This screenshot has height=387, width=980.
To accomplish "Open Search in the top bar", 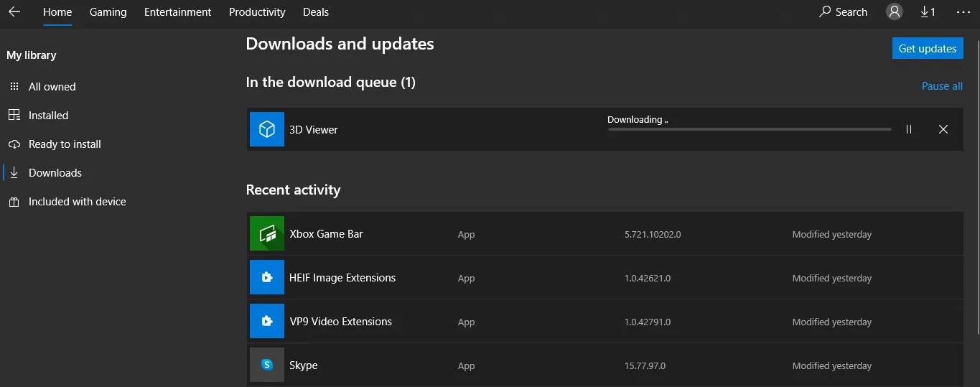I will coord(844,12).
